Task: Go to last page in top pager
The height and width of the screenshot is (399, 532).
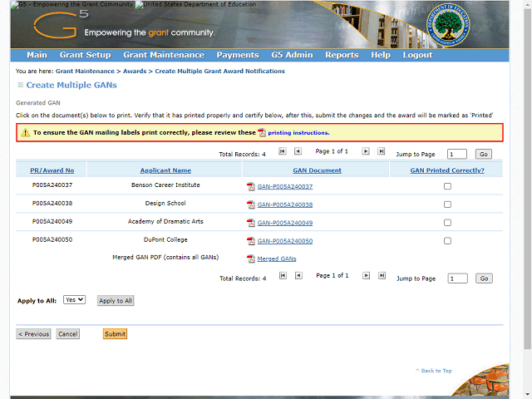Action: (381, 151)
